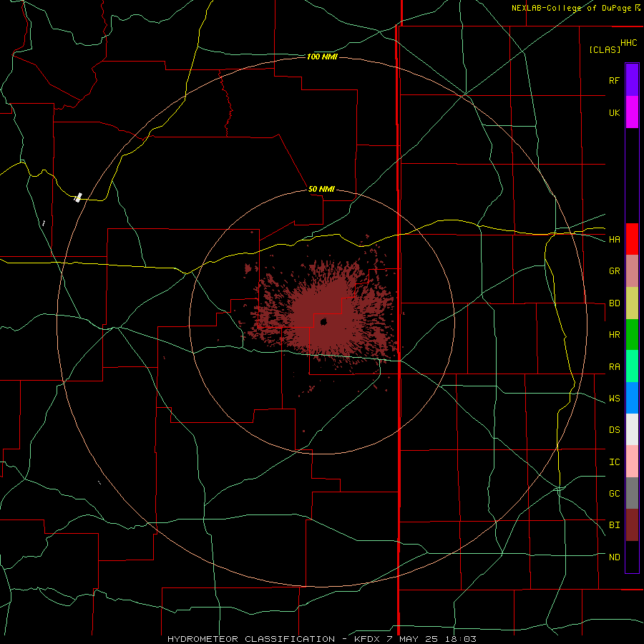Viewport: 644px width, 644px height.
Task: Click the GC legend label
Action: coord(614,494)
